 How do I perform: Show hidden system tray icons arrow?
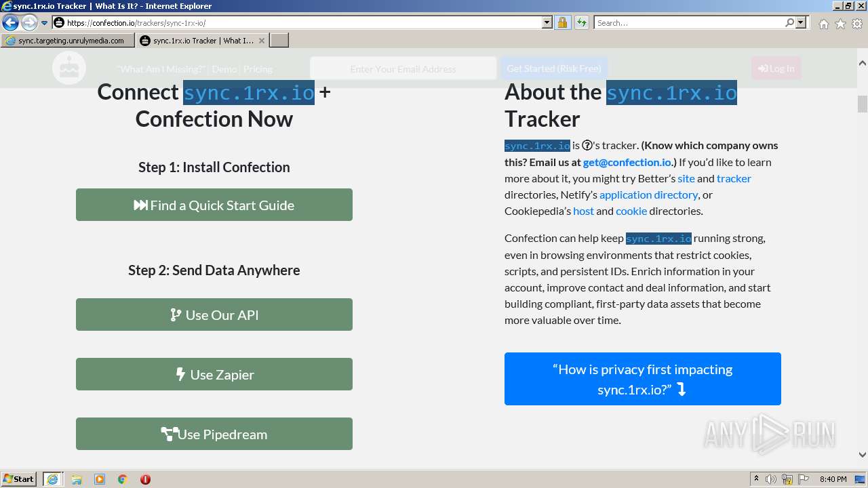pyautogui.click(x=756, y=479)
